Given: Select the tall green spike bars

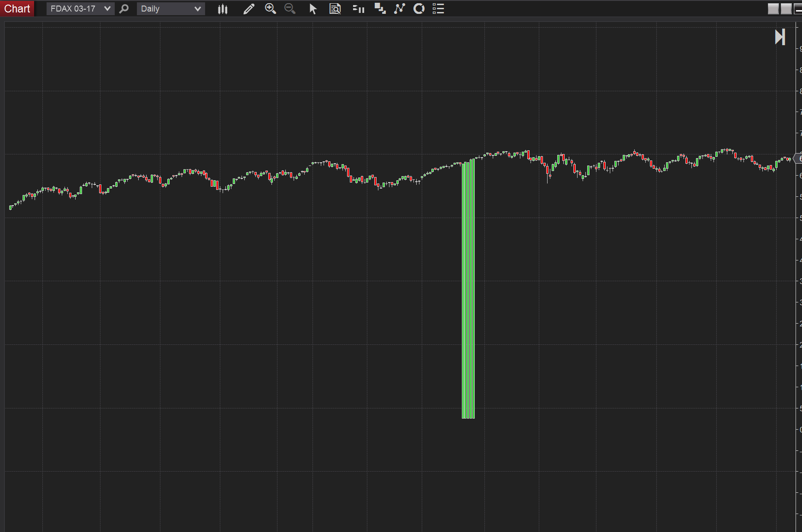Looking at the screenshot, I should [x=468, y=289].
